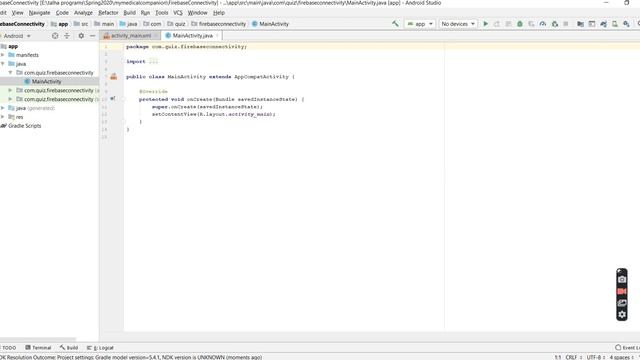Toggle the Terminal tool window
The width and height of the screenshot is (640, 360).
(x=38, y=348)
